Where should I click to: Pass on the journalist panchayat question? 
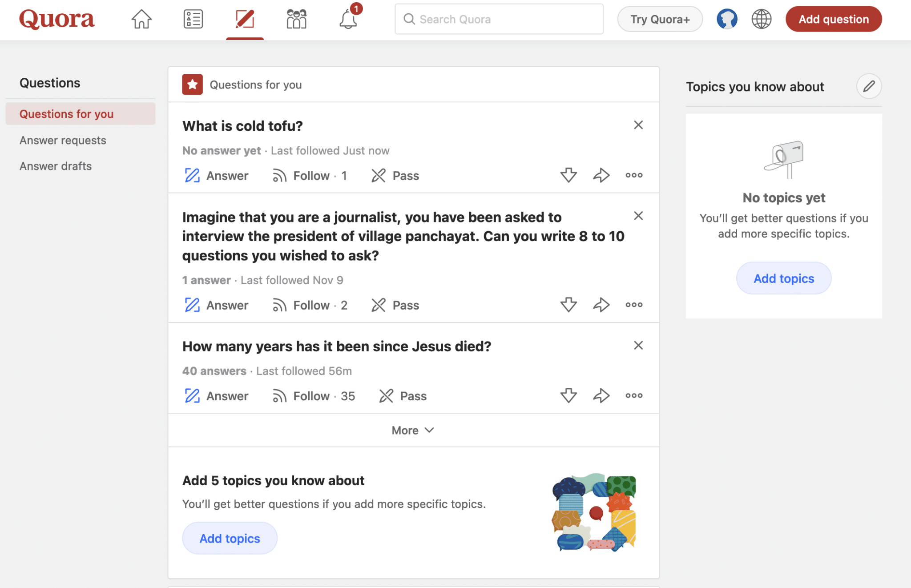[395, 305]
